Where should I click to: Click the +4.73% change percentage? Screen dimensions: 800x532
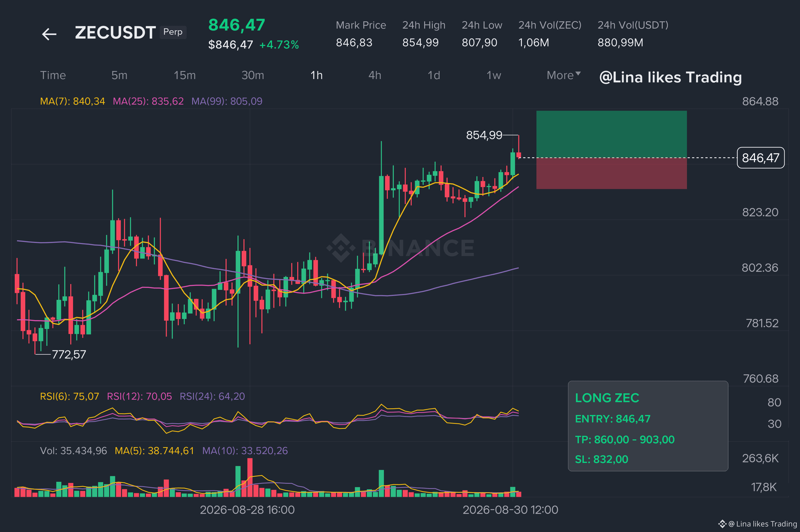click(x=279, y=45)
